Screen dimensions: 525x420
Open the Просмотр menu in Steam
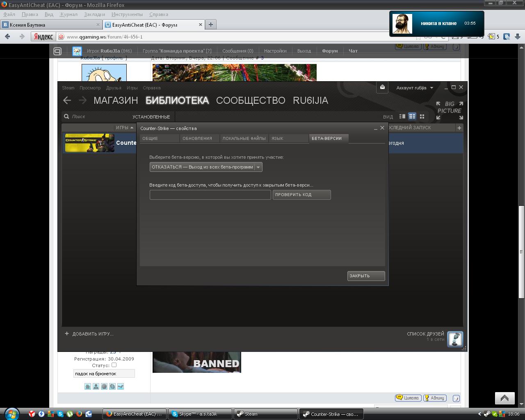pyautogui.click(x=90, y=88)
